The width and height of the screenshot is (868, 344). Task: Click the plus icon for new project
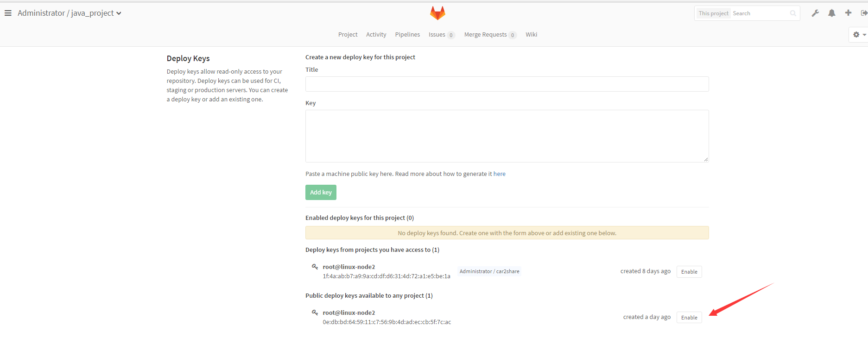[x=848, y=13]
